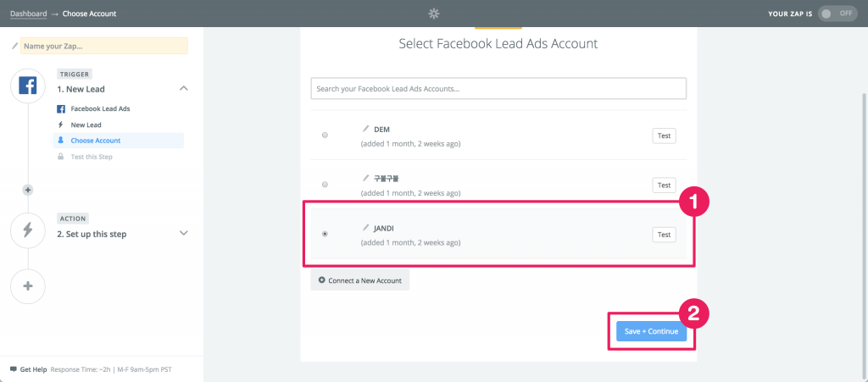
Task: Click pencil icon next to JANDI account
Action: 366,227
